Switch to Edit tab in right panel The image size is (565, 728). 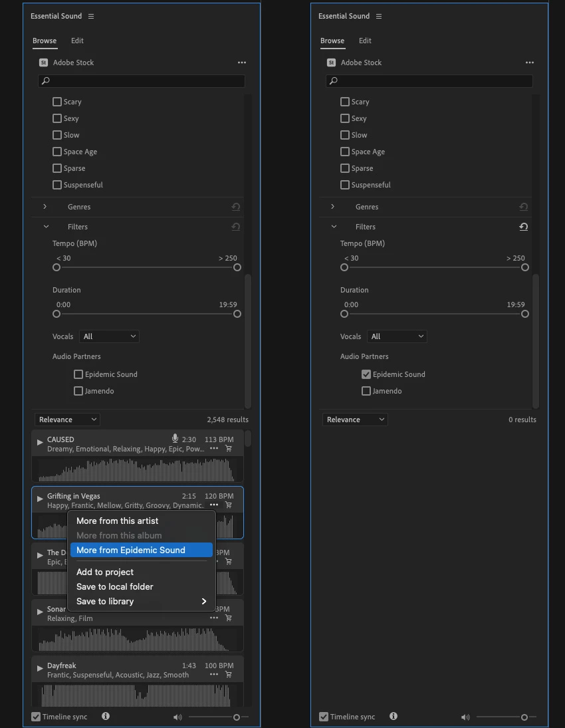pos(365,41)
